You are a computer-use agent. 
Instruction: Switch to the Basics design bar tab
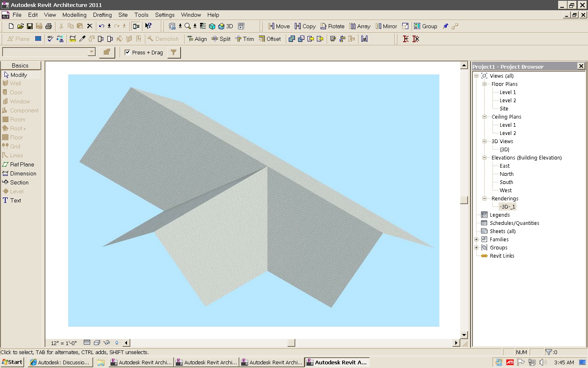[x=20, y=65]
